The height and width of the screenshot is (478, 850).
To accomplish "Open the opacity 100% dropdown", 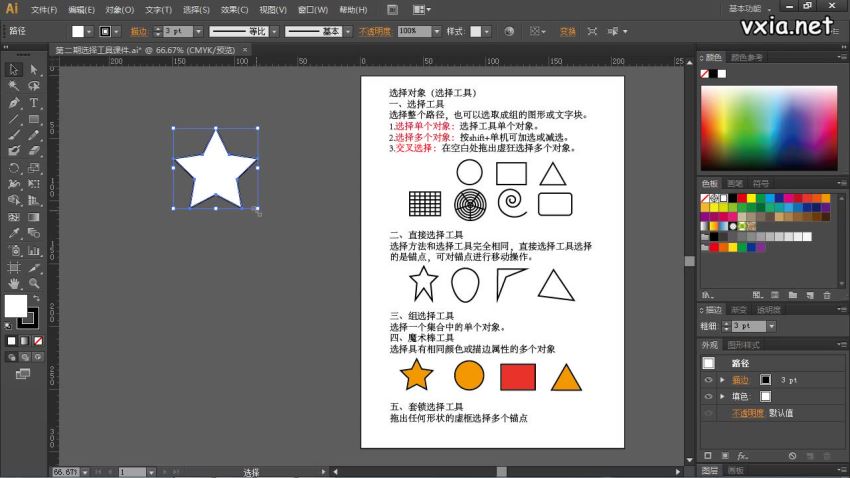I will click(436, 31).
